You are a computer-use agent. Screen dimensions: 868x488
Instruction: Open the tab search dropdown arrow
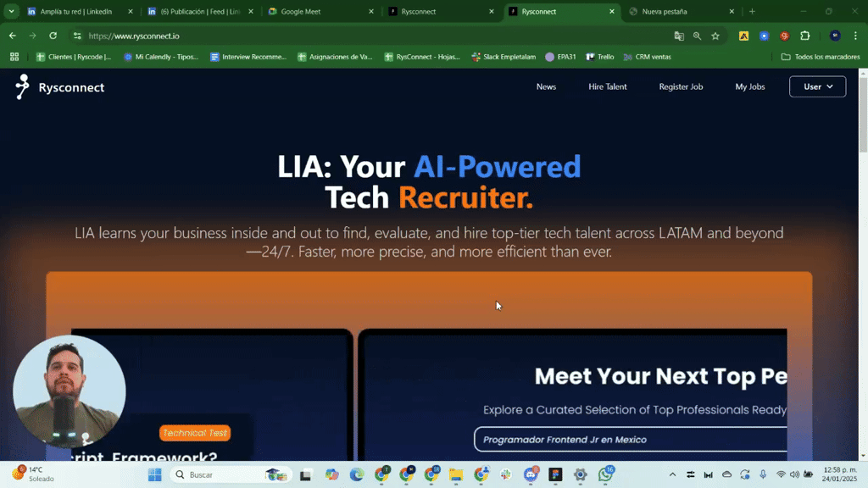pos(11,11)
